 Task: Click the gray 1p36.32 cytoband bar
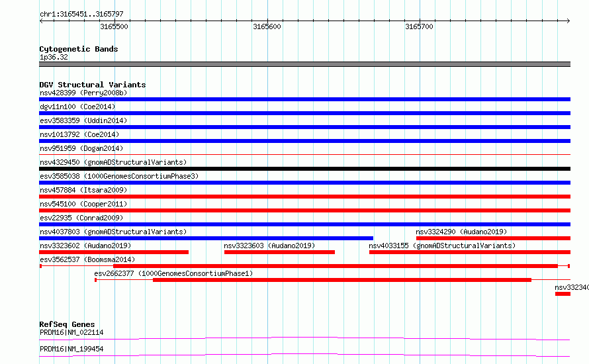(x=304, y=64)
